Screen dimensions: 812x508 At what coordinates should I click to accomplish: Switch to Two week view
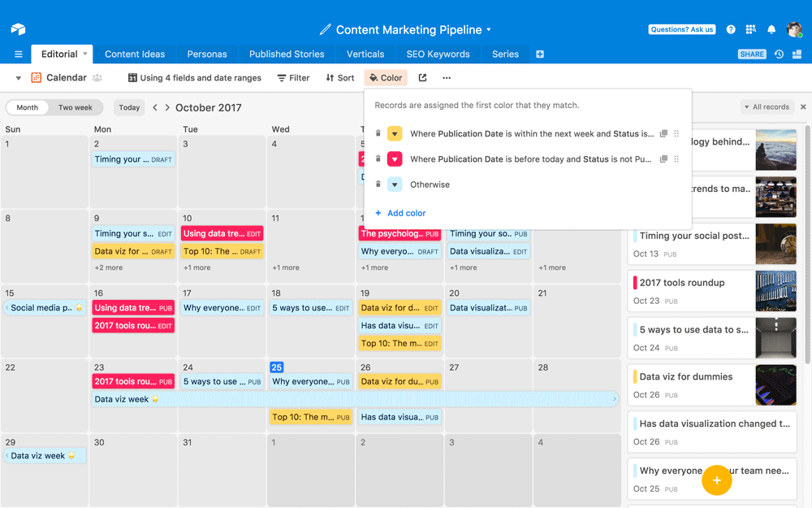tap(75, 107)
